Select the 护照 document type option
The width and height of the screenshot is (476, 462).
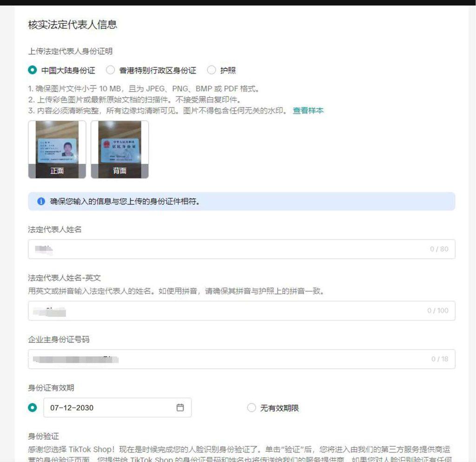tap(212, 70)
